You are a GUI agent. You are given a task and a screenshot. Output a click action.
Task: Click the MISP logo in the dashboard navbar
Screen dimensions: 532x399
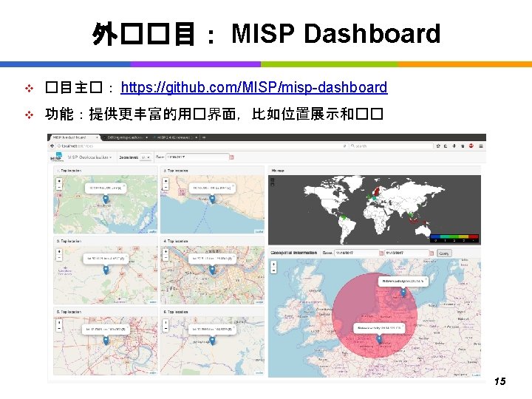[x=56, y=157]
